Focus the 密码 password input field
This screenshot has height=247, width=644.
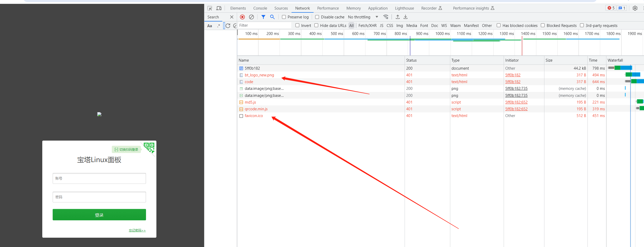click(99, 197)
